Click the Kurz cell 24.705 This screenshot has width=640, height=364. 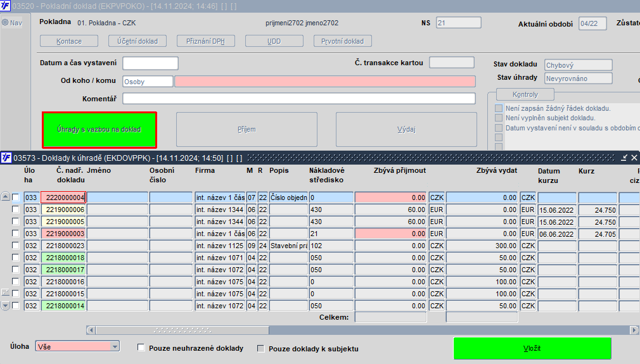(598, 234)
